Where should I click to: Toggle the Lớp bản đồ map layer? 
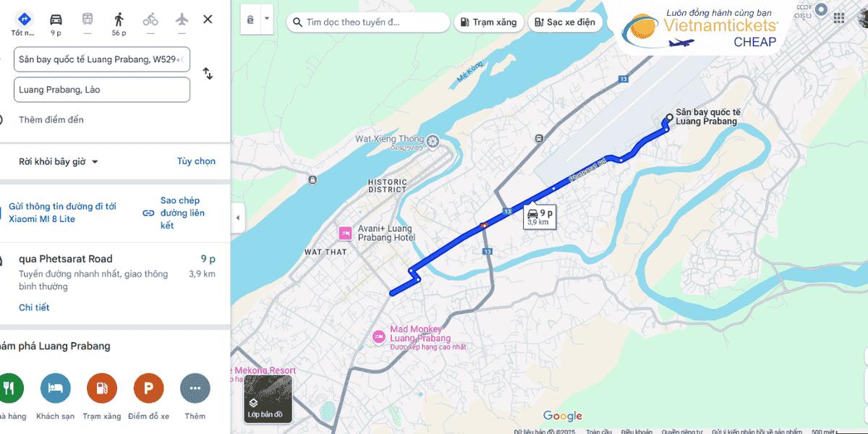coord(268,399)
